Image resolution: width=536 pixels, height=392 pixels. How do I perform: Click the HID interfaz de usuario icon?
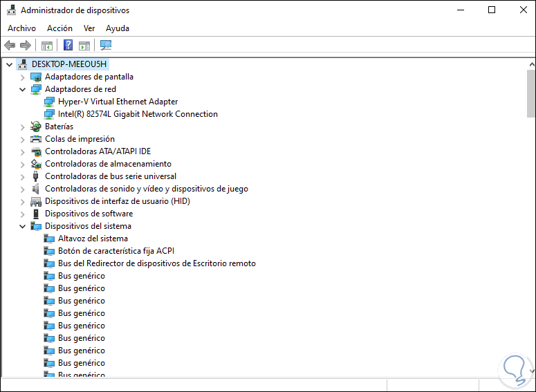[36, 201]
